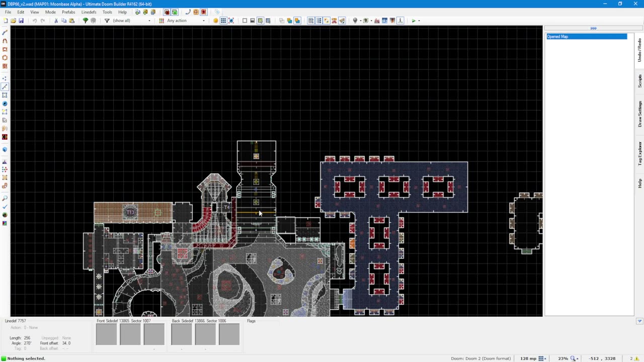Screen dimensions: 644x362
Task: Open the Draw Settings side tab
Action: (639, 114)
